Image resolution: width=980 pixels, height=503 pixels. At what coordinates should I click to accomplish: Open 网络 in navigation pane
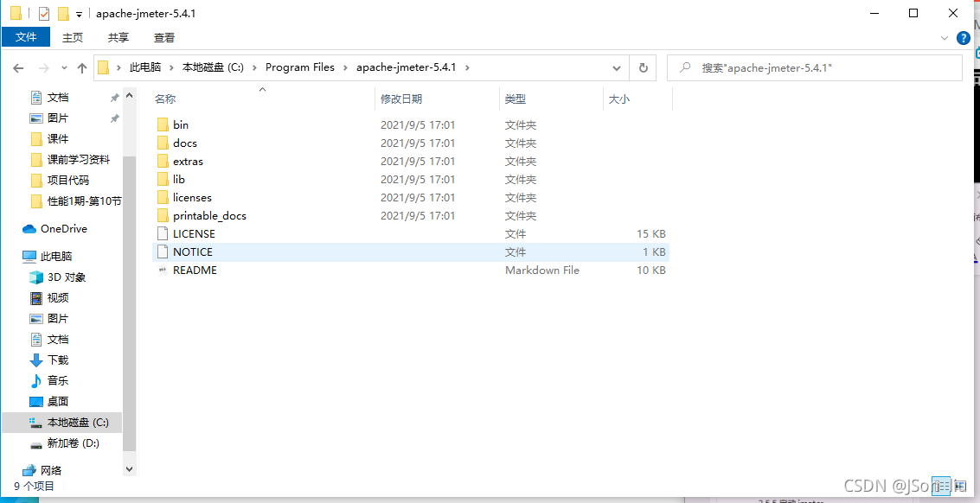click(x=42, y=470)
